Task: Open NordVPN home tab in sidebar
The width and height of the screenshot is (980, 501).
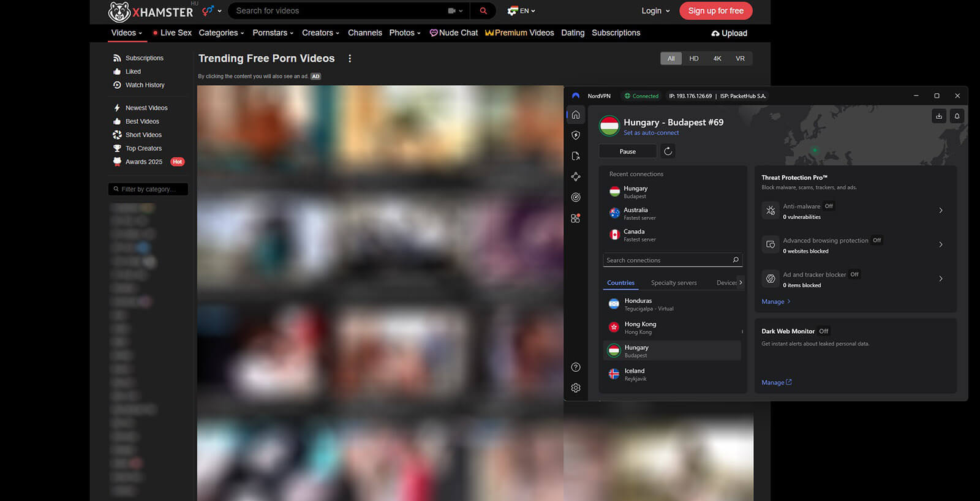Action: pos(576,115)
